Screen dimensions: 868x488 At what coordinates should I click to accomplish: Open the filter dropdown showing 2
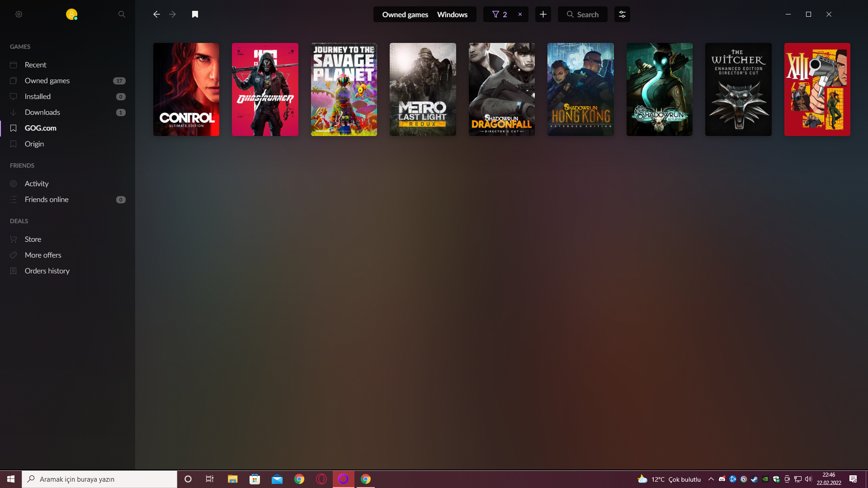click(500, 14)
